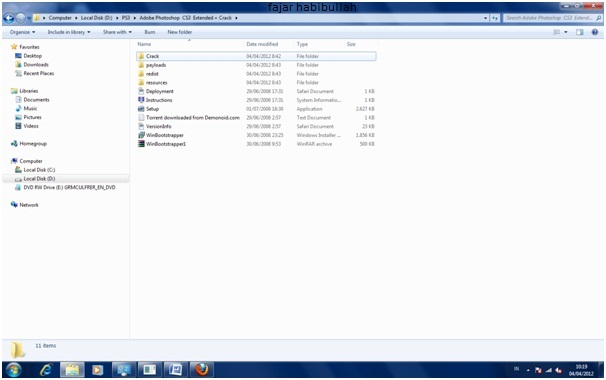This screenshot has height=380, width=606.
Task: Open the view options dropdown arrow
Action: pos(566,32)
